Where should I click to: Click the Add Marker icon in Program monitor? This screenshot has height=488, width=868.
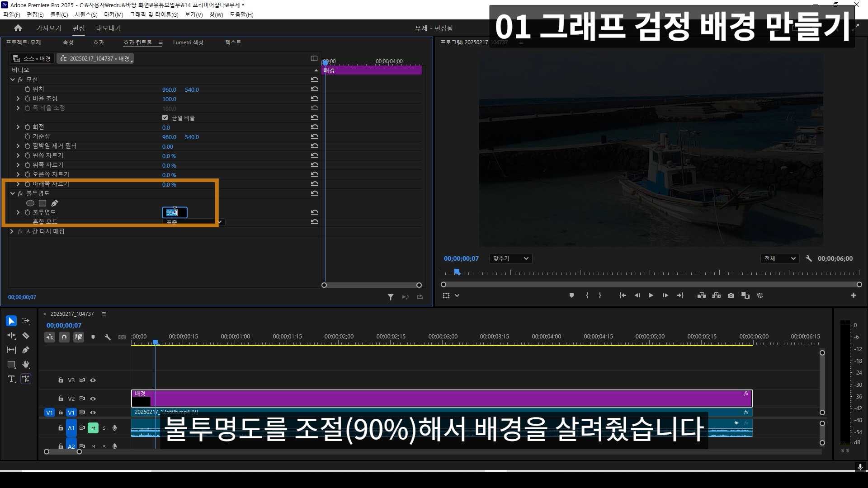[x=571, y=296]
